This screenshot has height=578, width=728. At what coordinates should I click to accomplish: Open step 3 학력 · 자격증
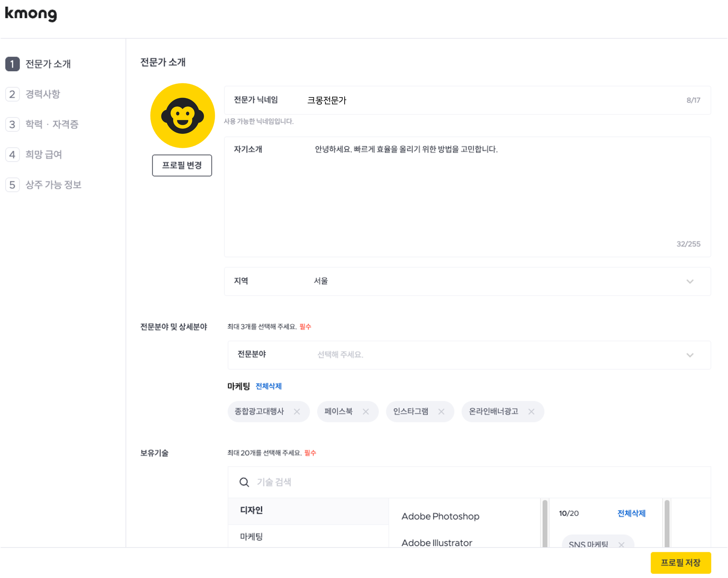[x=42, y=124]
